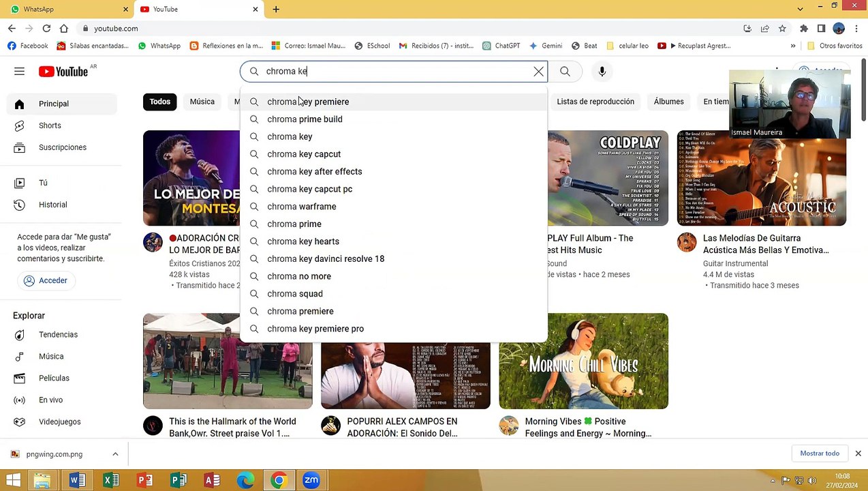Choose suggestion chroma squad
Viewport: 868px width, 491px height.
pos(393,294)
